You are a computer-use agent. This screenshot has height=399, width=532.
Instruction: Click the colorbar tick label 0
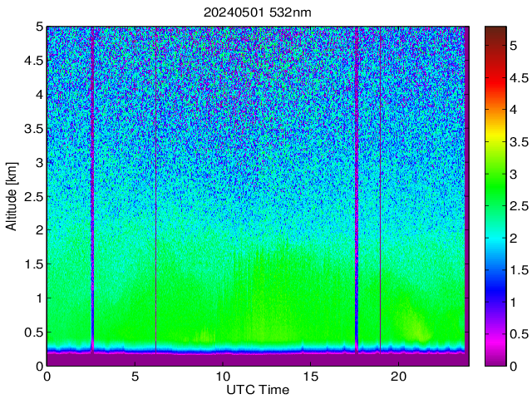click(x=514, y=367)
